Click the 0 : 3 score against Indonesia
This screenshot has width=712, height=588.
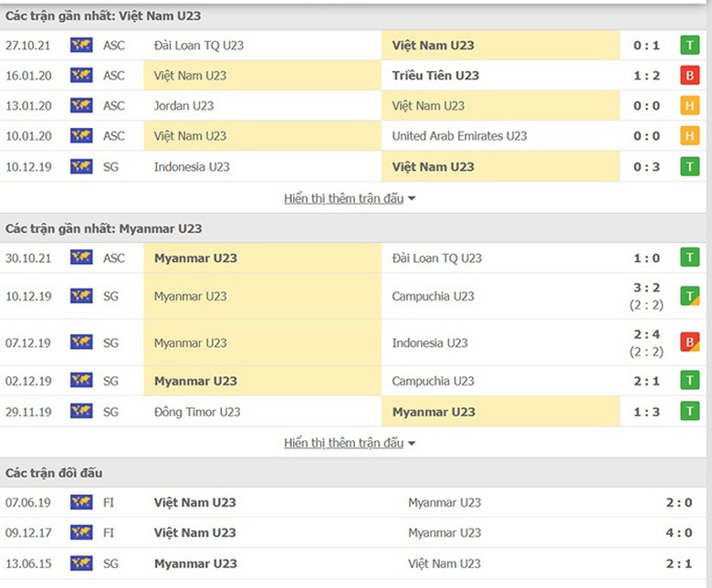(x=645, y=166)
